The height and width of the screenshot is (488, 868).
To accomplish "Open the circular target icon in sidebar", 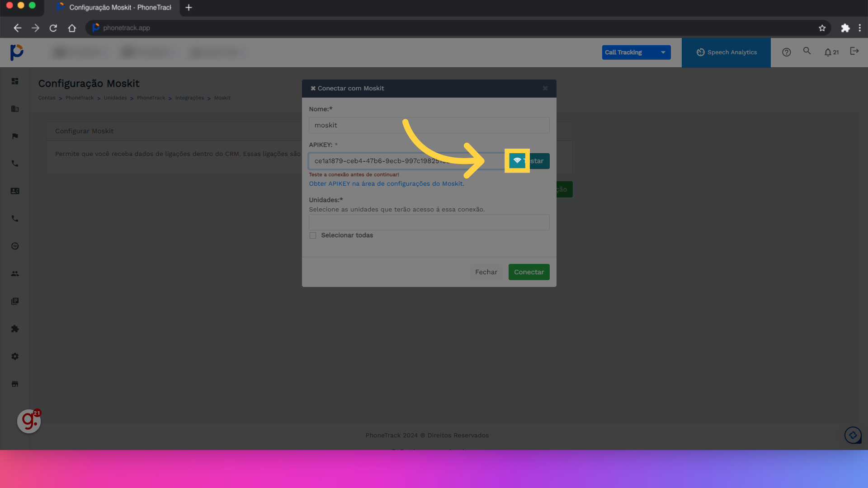I will point(15,246).
